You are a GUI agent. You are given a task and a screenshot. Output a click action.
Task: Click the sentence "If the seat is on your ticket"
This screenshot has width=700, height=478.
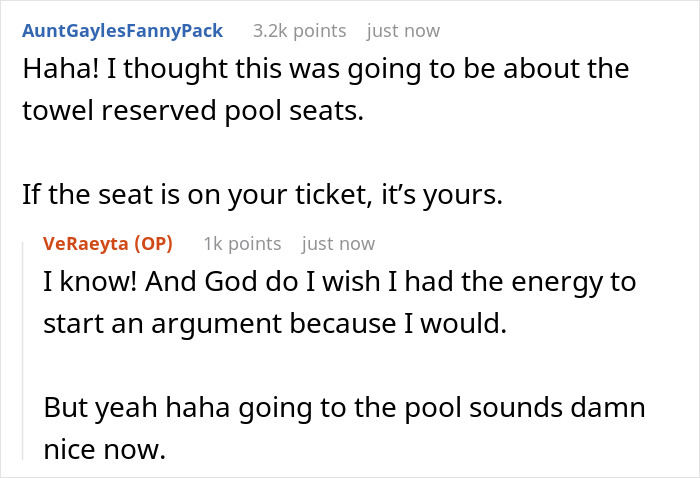click(260, 195)
